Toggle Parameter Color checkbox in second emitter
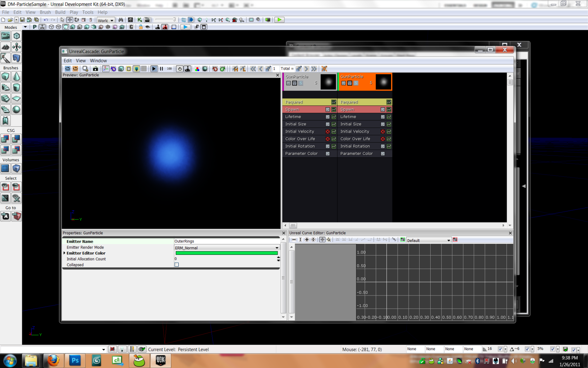The height and width of the screenshot is (368, 588). tap(383, 153)
